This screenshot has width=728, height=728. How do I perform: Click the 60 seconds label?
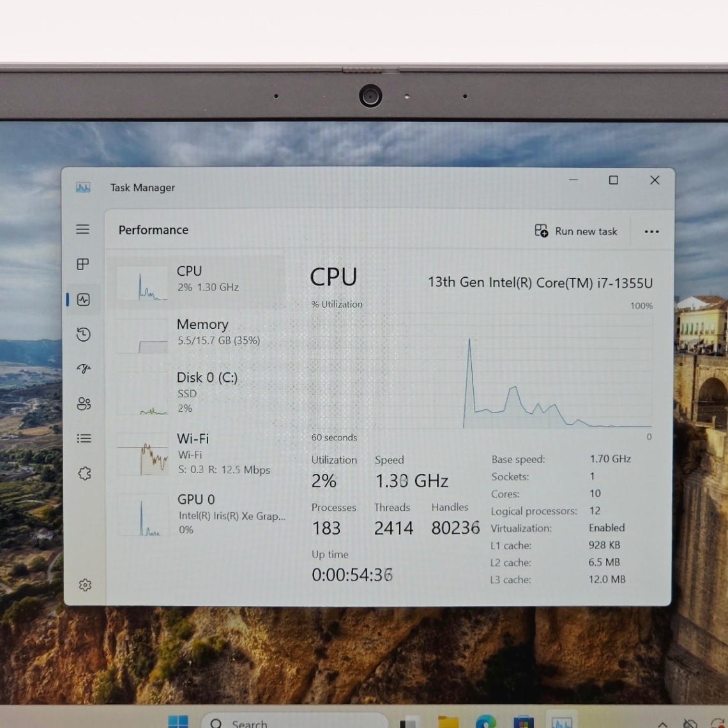click(x=334, y=437)
